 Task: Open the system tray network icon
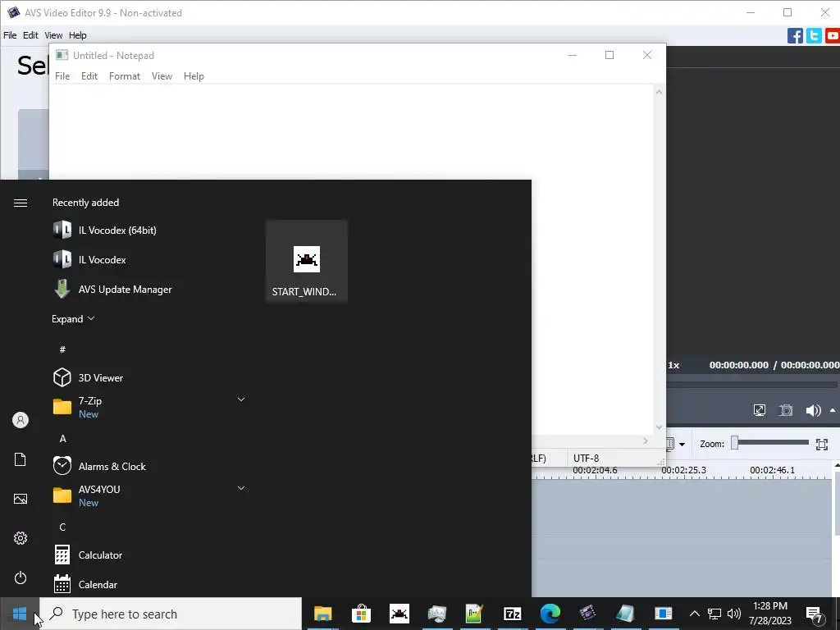tap(714, 614)
